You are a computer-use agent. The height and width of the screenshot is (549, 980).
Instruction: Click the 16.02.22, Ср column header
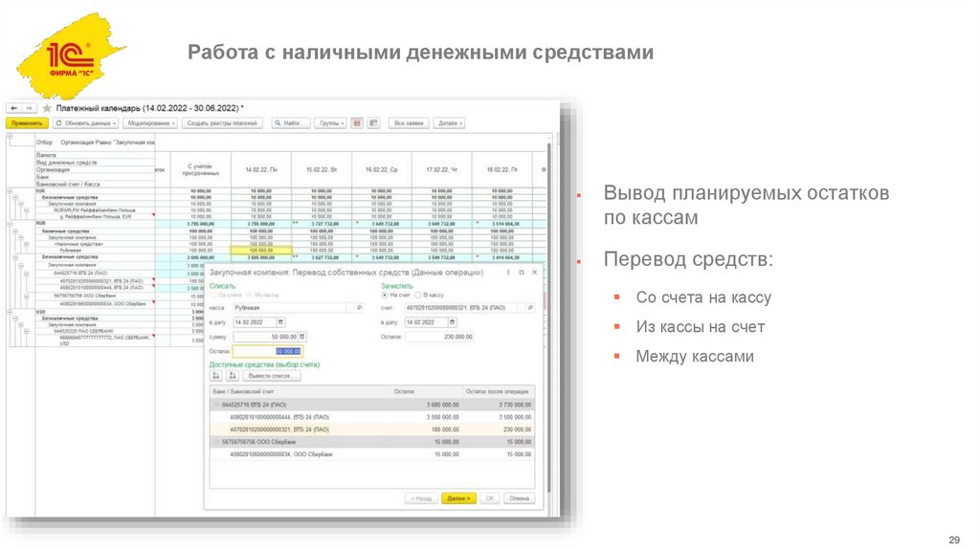coord(381,170)
